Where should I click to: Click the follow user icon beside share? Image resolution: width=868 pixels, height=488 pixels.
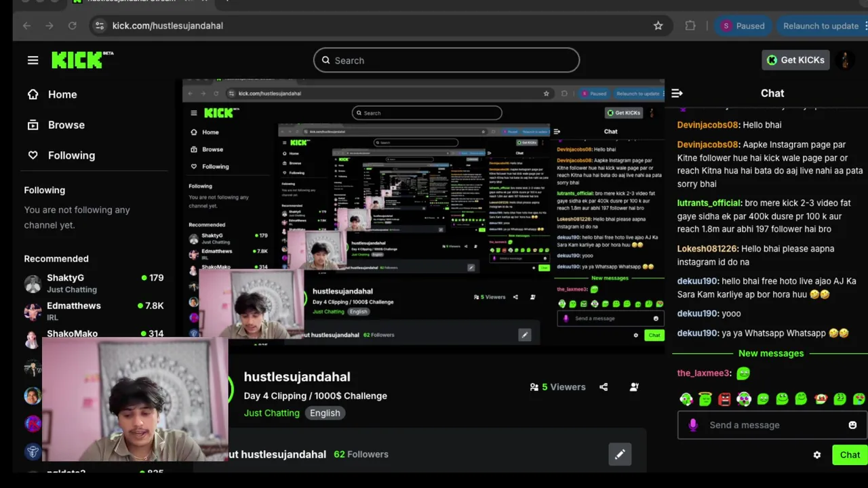pyautogui.click(x=634, y=387)
